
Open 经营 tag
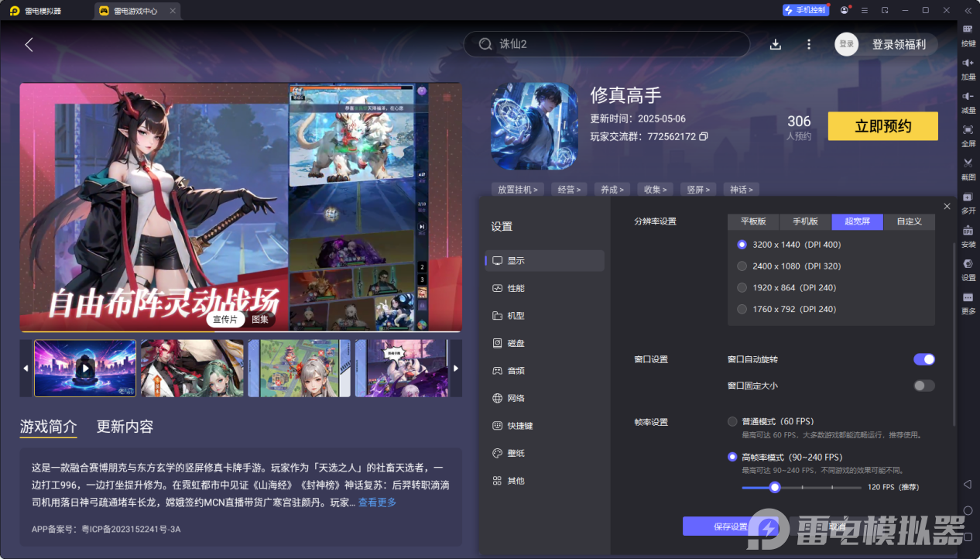click(570, 189)
